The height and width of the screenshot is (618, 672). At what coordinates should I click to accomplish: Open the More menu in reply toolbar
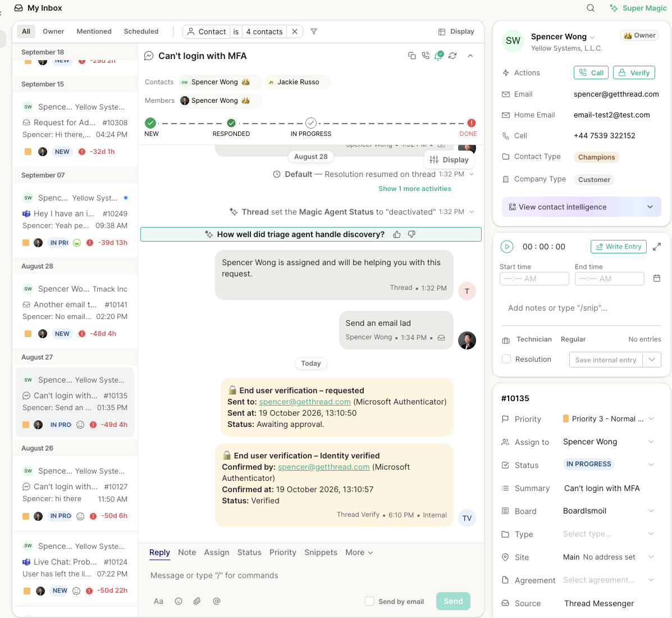359,552
